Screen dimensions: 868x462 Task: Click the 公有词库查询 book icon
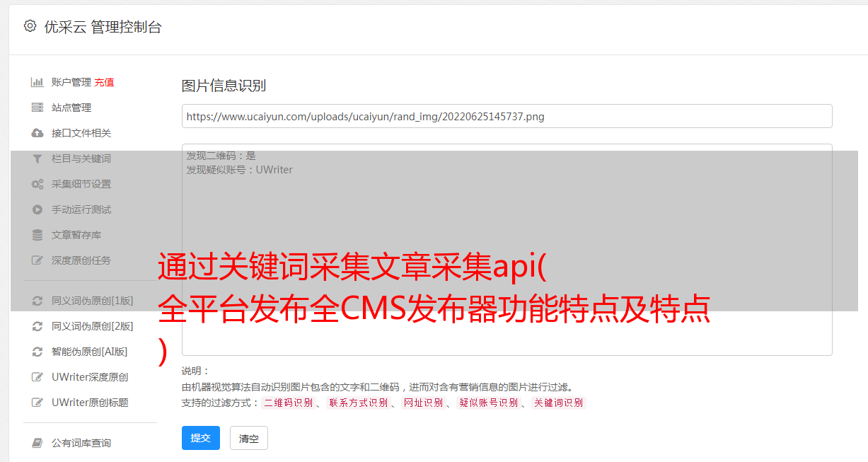click(37, 443)
